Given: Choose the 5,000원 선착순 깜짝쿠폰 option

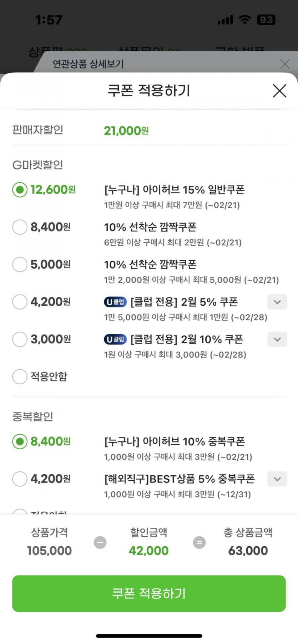Looking at the screenshot, I should (20, 265).
